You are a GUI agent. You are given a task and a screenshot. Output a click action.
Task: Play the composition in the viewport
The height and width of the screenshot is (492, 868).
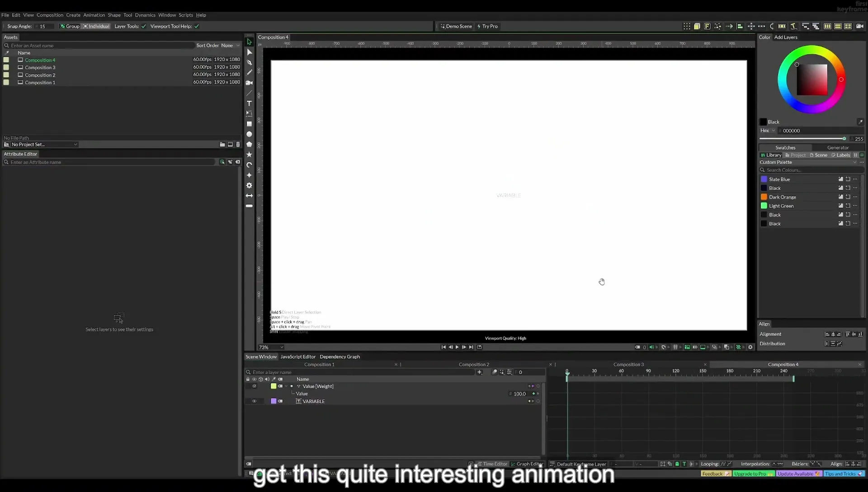tap(457, 347)
